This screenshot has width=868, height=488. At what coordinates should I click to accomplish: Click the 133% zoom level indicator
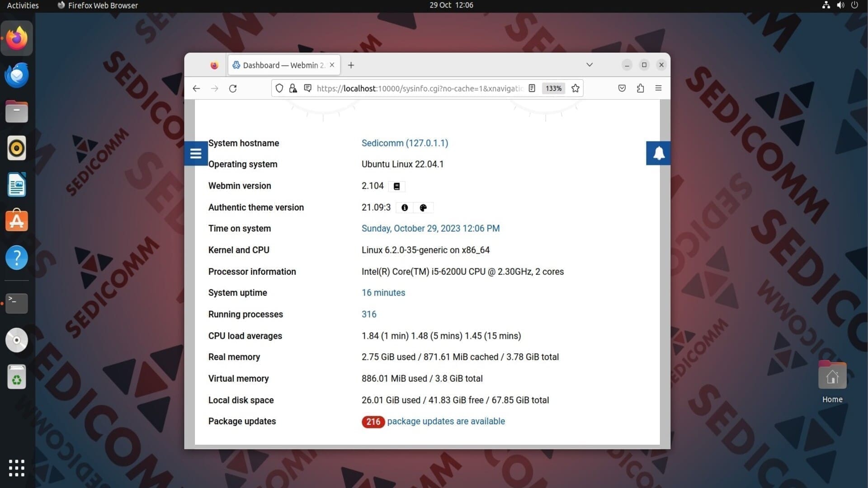pos(553,89)
